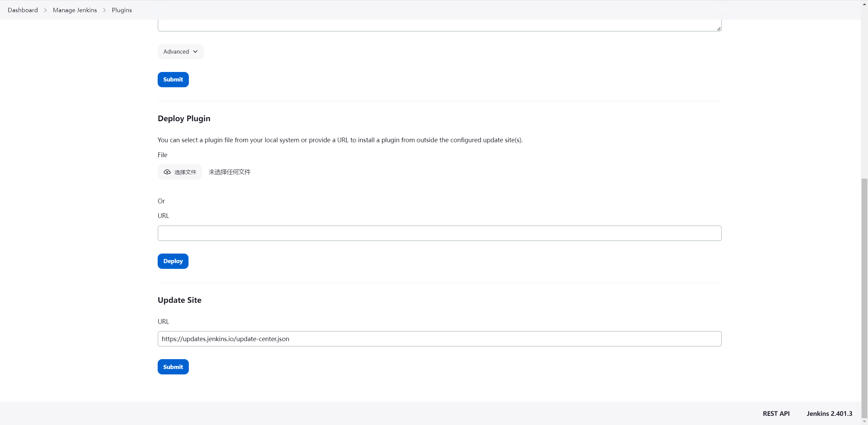Click the update-center.json URL field

439,338
